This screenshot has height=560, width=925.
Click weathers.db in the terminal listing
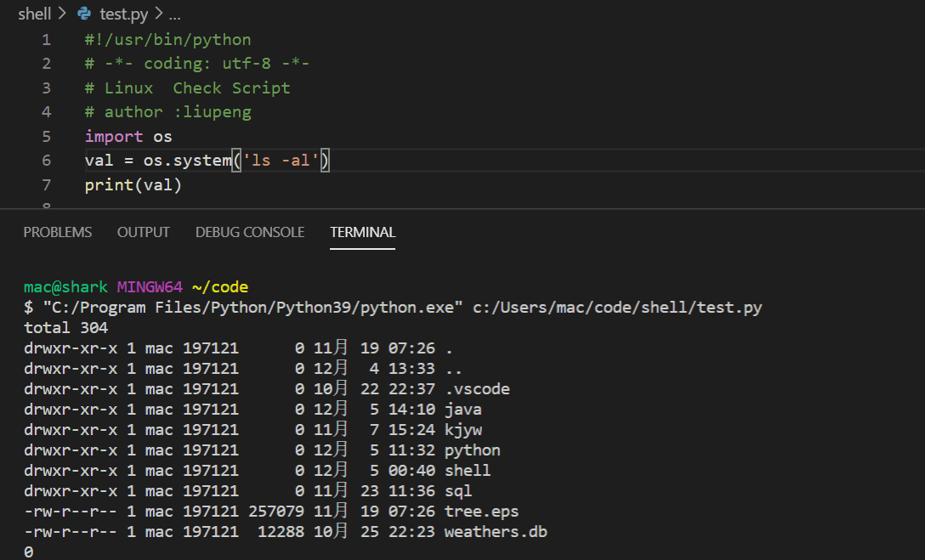pyautogui.click(x=496, y=531)
